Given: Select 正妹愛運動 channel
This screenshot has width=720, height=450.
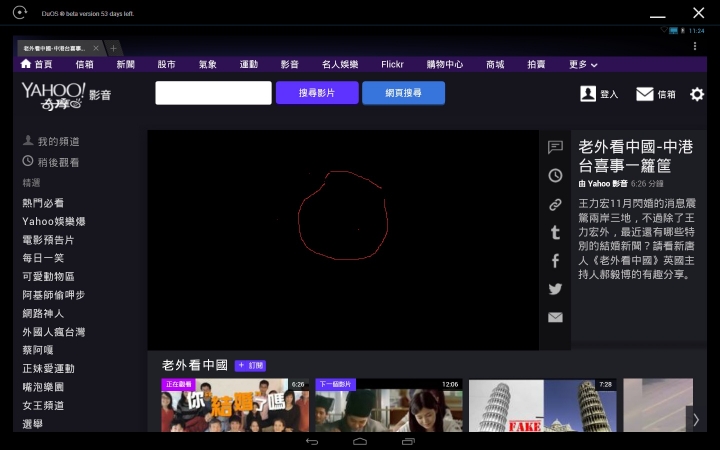Looking at the screenshot, I should click(48, 368).
